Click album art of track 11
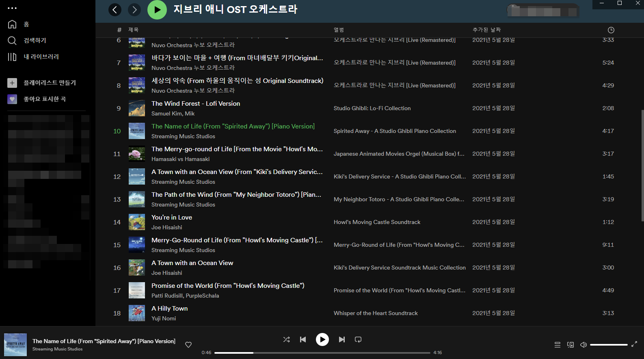The width and height of the screenshot is (644, 359). [x=137, y=154]
